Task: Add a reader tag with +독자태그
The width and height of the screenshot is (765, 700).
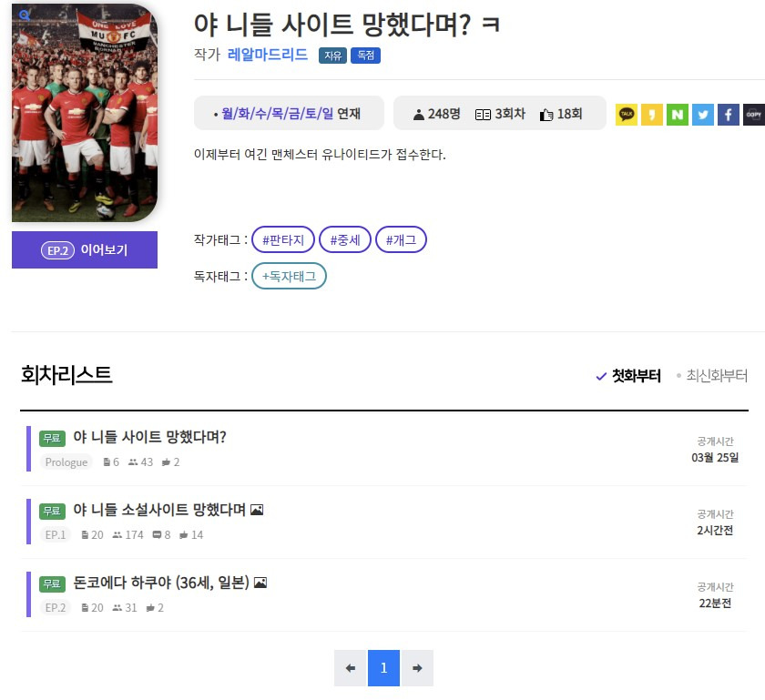Action: point(289,276)
